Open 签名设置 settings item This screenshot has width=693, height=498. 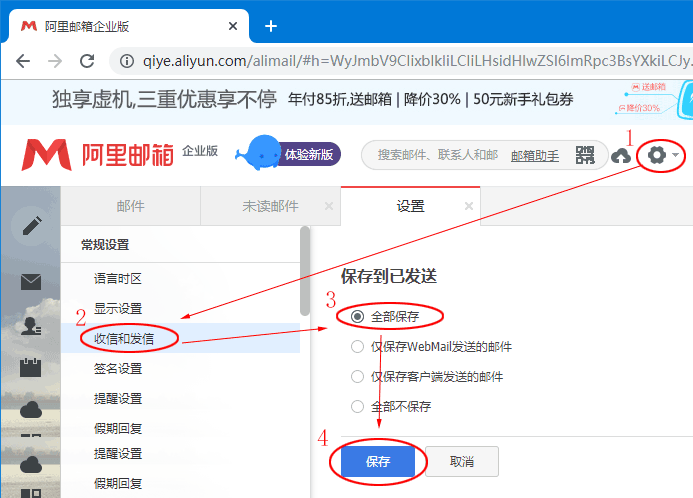click(118, 369)
